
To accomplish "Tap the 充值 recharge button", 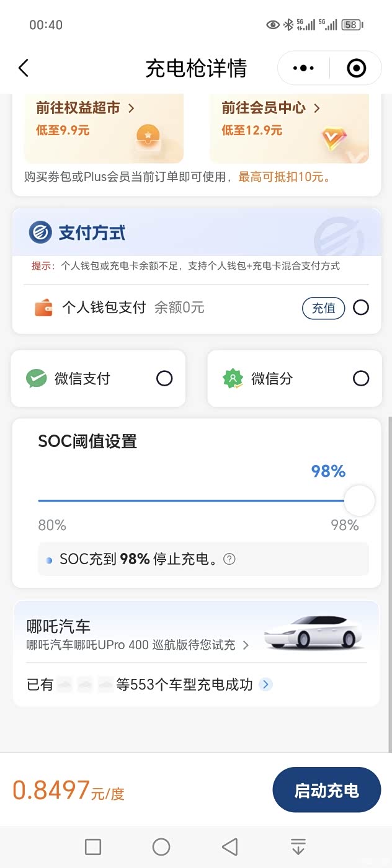I will coord(323,308).
